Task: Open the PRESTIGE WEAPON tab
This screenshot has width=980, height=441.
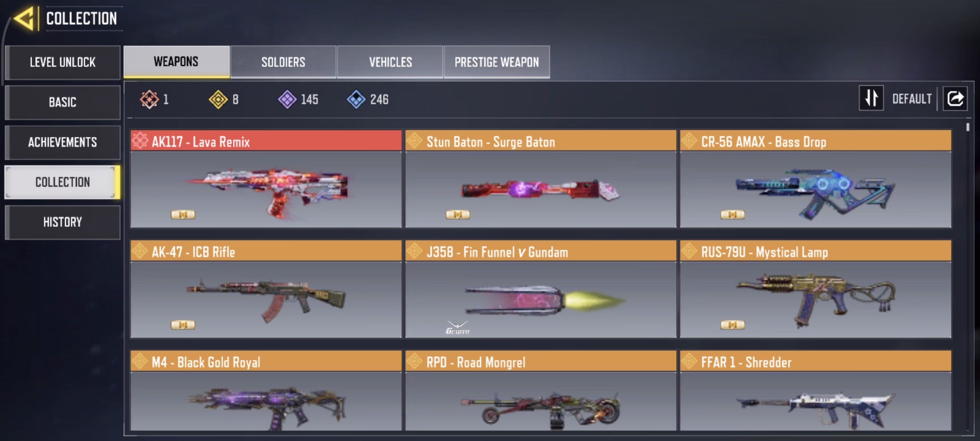Action: coord(497,62)
